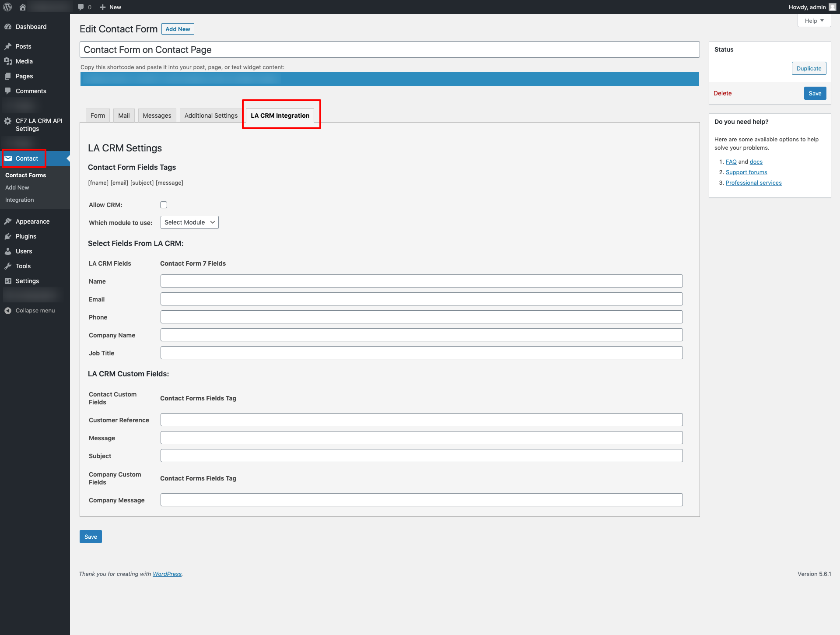
Task: Switch to the Additional Settings tab
Action: [211, 116]
